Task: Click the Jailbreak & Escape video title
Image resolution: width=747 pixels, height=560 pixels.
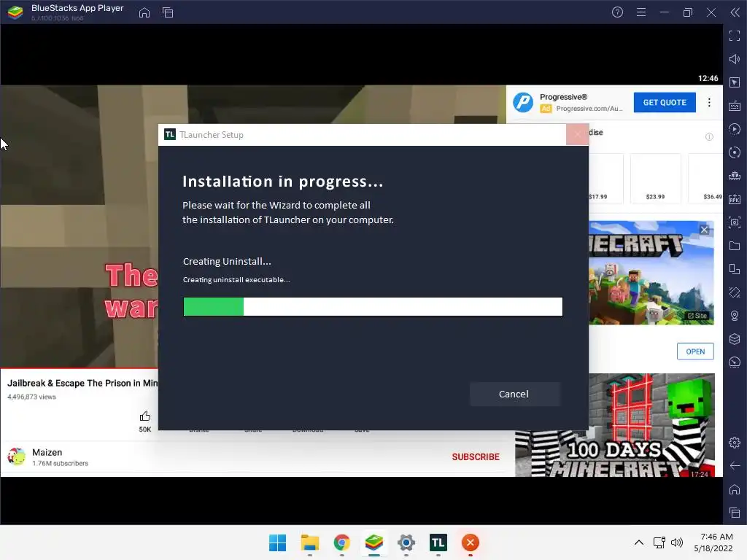Action: click(82, 384)
